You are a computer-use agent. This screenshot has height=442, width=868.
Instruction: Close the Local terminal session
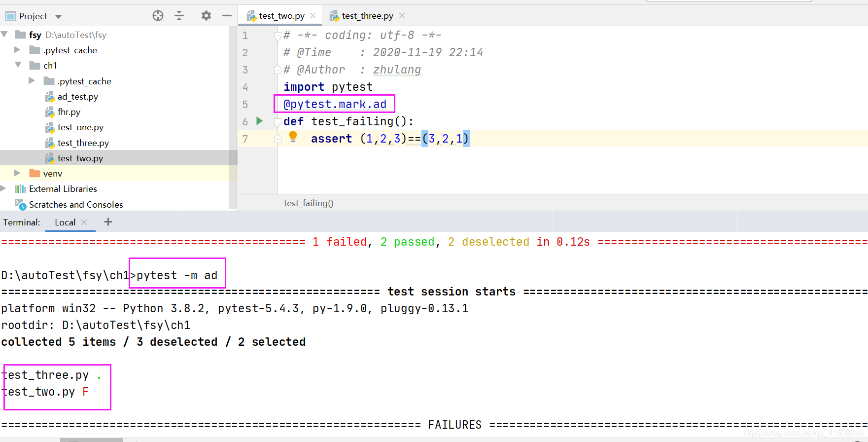(84, 222)
